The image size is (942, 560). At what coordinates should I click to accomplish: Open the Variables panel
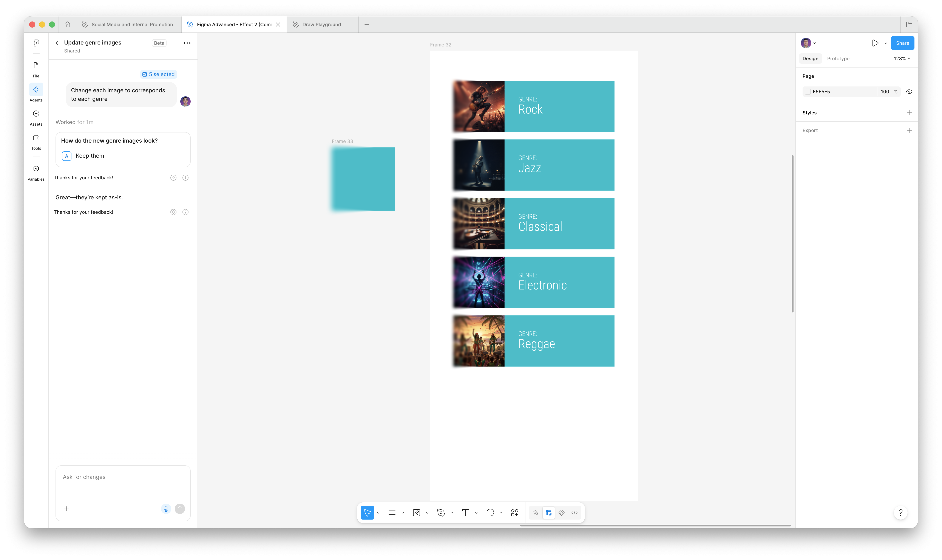[36, 173]
